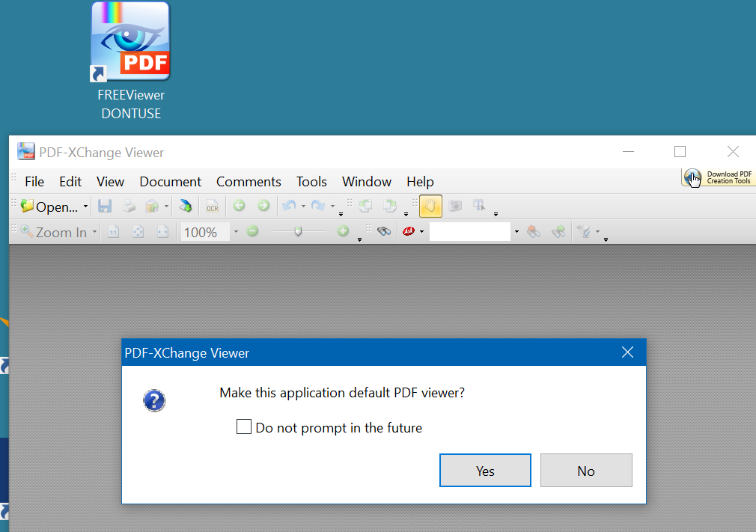Open the Comments menu

249,182
